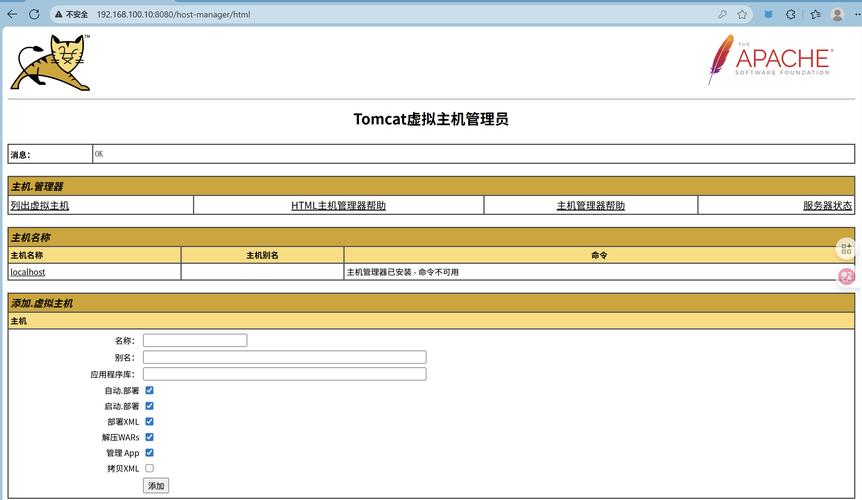Go back with the browser back arrow
This screenshot has width=862, height=500.
click(x=12, y=14)
